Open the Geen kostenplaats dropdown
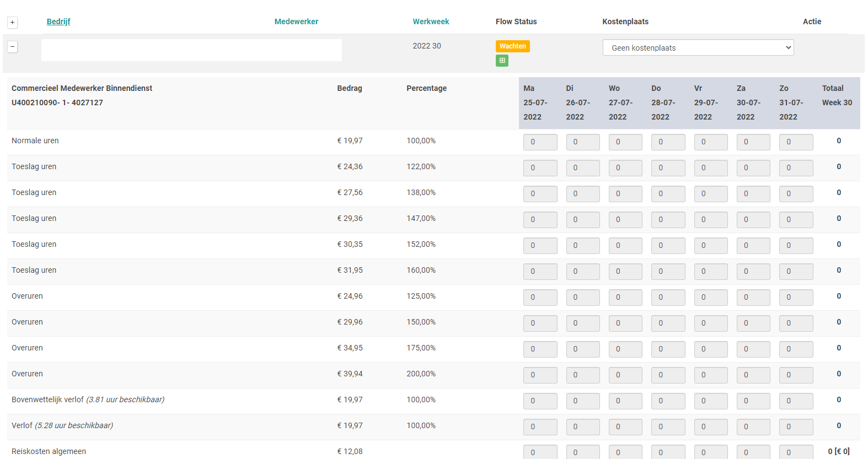 (698, 48)
